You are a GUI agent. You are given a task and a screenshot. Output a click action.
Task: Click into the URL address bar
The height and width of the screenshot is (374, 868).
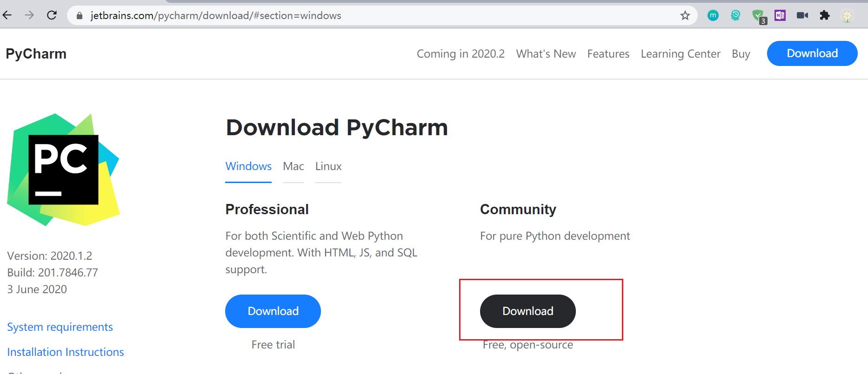coord(372,16)
